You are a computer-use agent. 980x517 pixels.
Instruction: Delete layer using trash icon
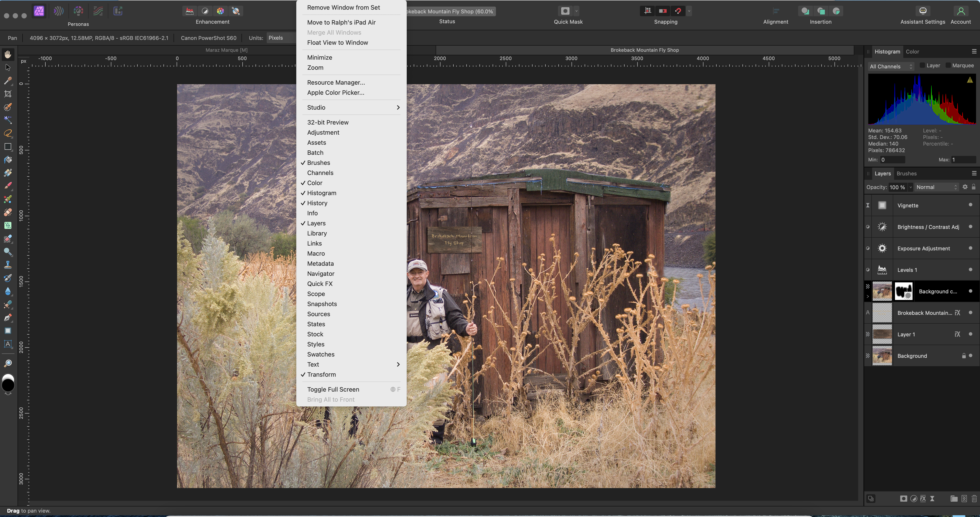974,499
